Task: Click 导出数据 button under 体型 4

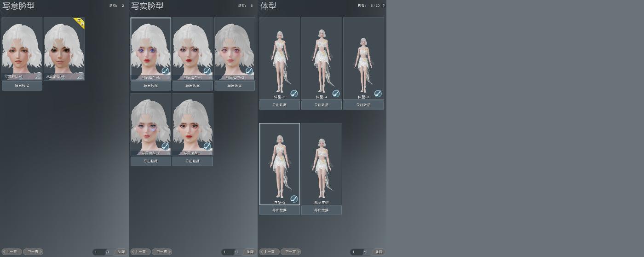Action: point(322,105)
